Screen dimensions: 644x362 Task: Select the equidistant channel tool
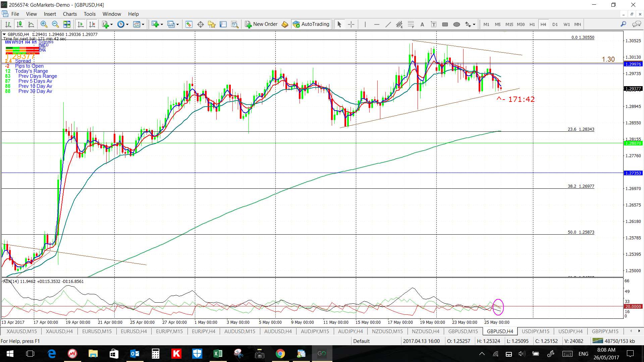pos(399,24)
